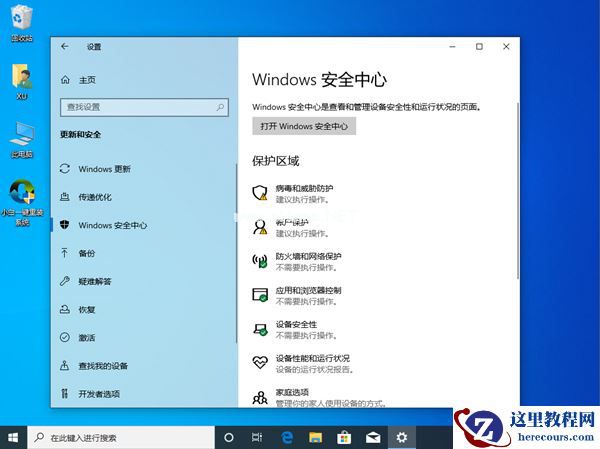The width and height of the screenshot is (600, 449).
Task: Select 备份 in the sidebar
Action: point(87,253)
